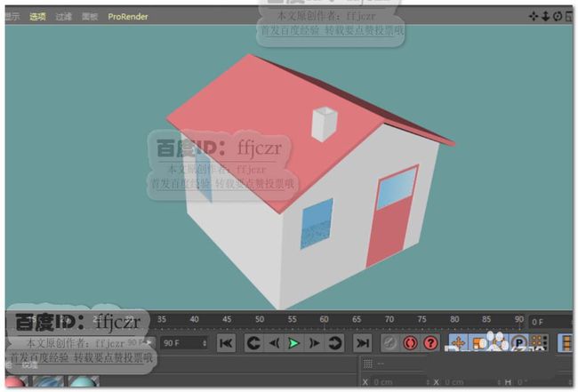Go to start of animation
The height and width of the screenshot is (392, 578).
coord(226,343)
